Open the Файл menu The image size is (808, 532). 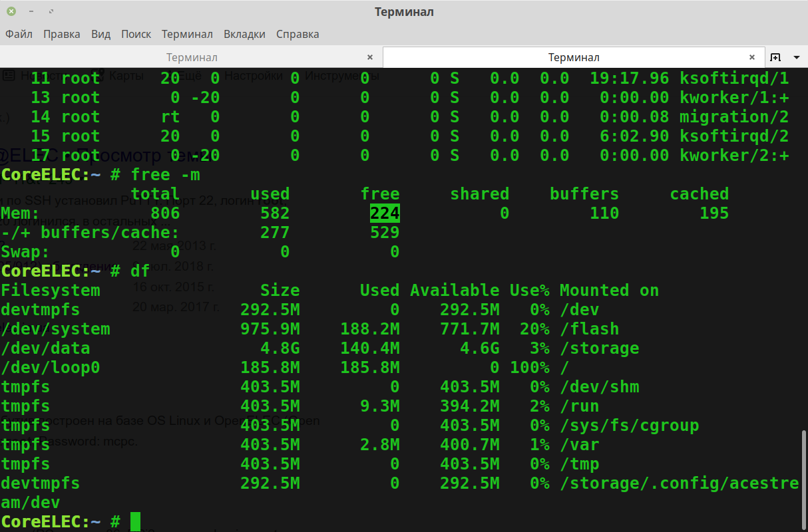pos(19,34)
